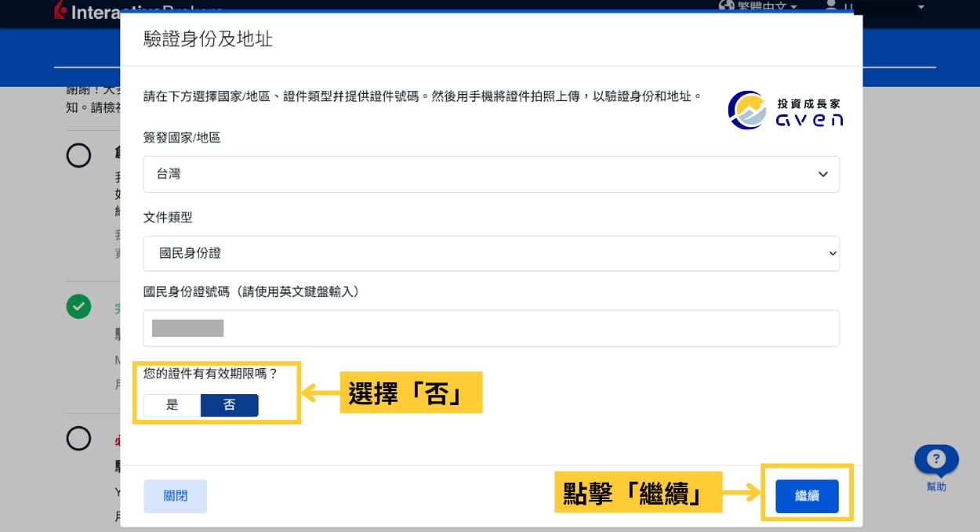Click the 幫助 label under help bubble
This screenshot has height=532, width=980.
(x=937, y=487)
